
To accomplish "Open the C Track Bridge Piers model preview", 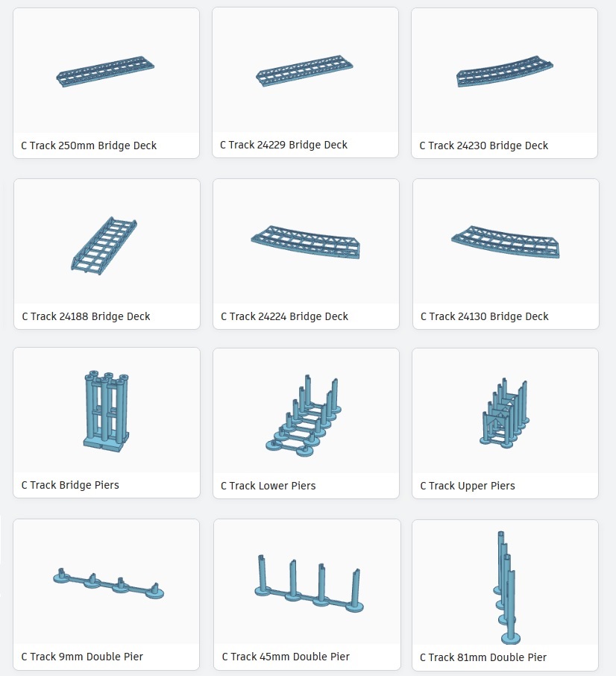I will 107,410.
